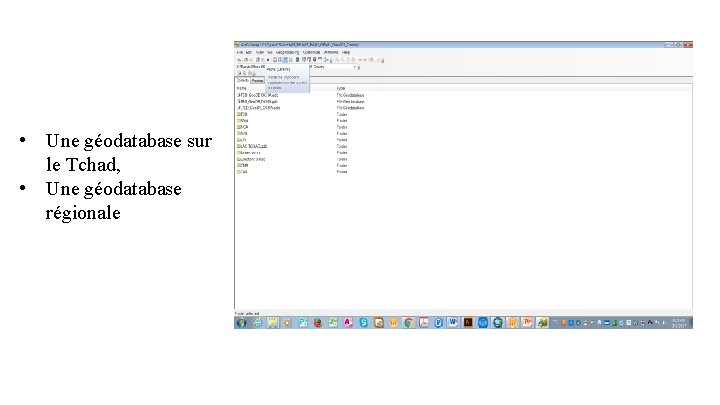Image resolution: width=720 pixels, height=405 pixels.
Task: Open the File menu in ArcCatalog
Action: 240,52
